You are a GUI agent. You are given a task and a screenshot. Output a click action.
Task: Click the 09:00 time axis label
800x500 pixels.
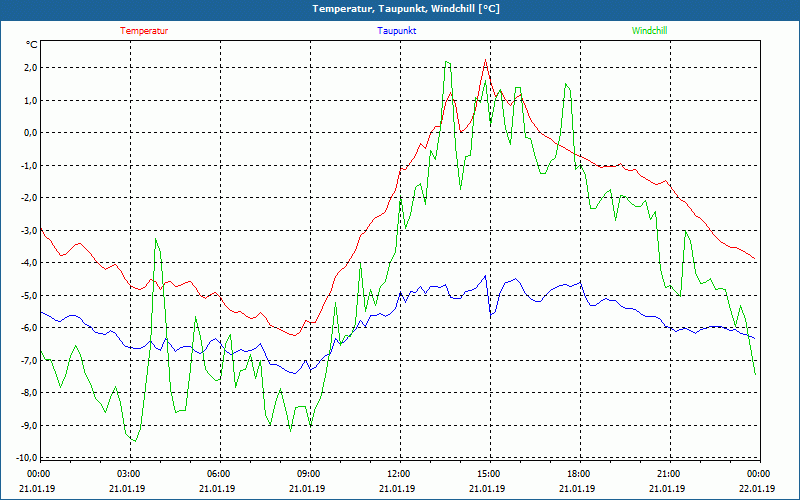pyautogui.click(x=309, y=474)
